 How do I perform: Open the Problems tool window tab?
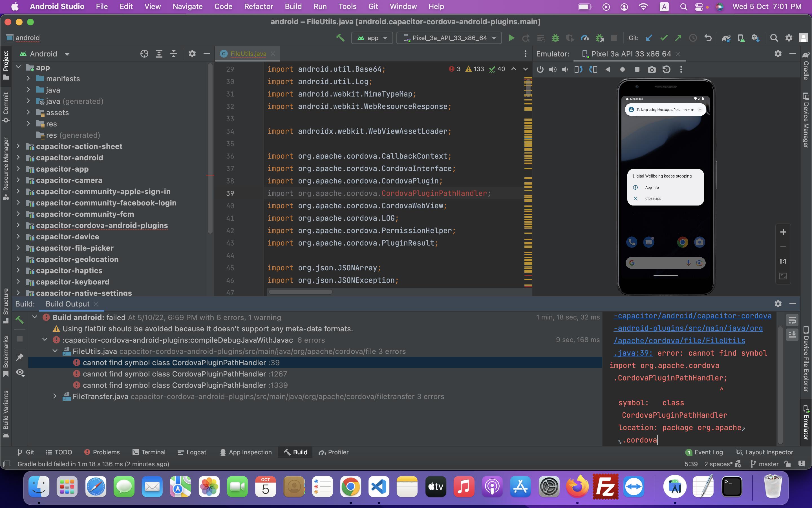(x=102, y=452)
